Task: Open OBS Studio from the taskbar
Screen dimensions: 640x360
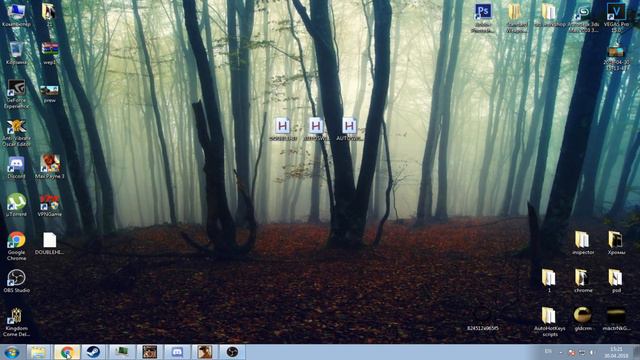Action: pyautogui.click(x=232, y=352)
